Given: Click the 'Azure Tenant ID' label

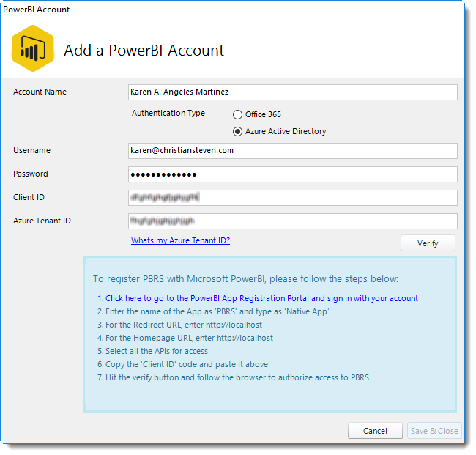Looking at the screenshot, I should [42, 221].
